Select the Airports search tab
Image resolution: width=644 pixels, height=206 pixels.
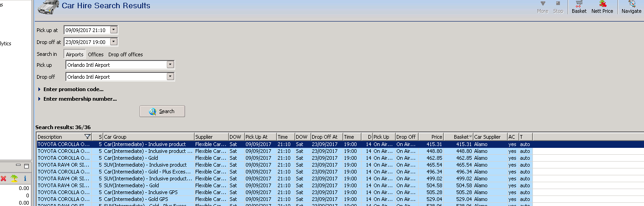pos(75,54)
